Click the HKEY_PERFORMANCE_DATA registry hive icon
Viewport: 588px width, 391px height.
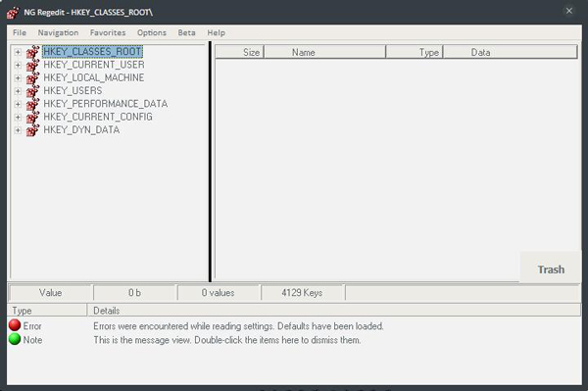(x=32, y=104)
